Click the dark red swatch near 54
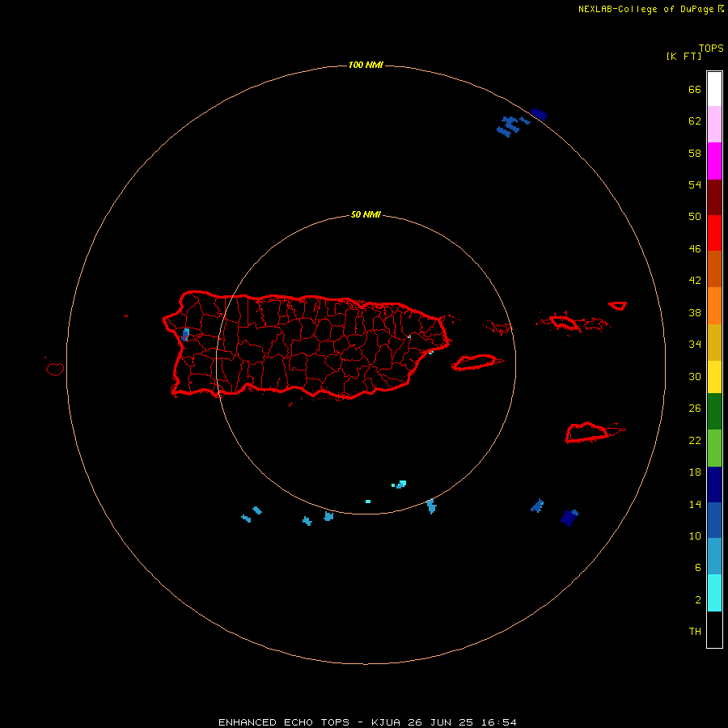 click(x=714, y=197)
